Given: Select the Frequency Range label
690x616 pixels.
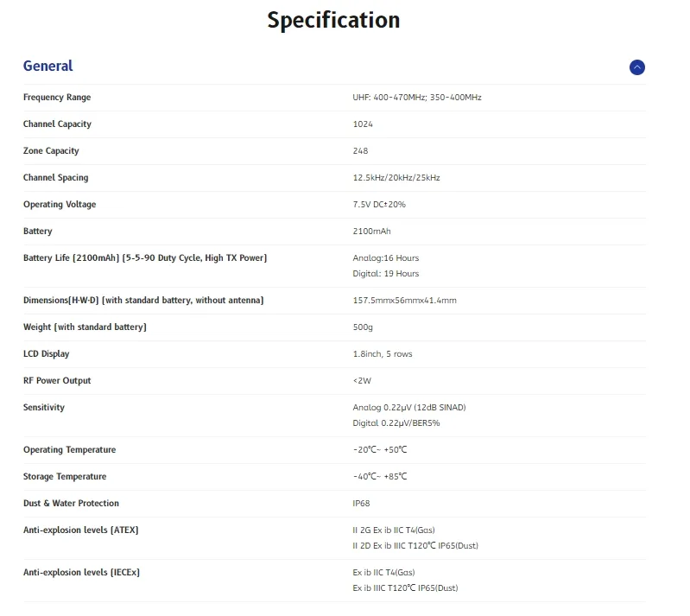Looking at the screenshot, I should click(x=57, y=98).
